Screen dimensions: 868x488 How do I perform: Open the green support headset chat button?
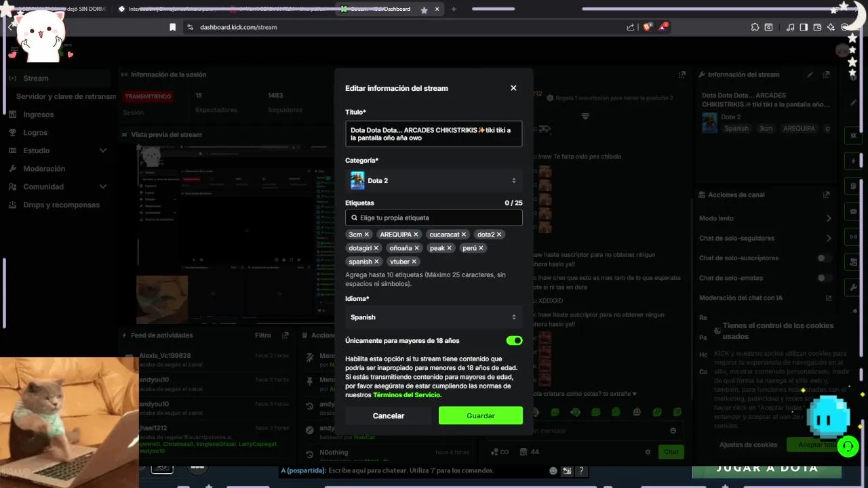click(848, 447)
